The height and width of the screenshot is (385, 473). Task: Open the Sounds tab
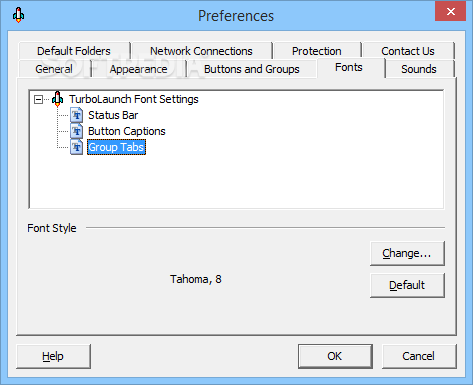point(419,69)
